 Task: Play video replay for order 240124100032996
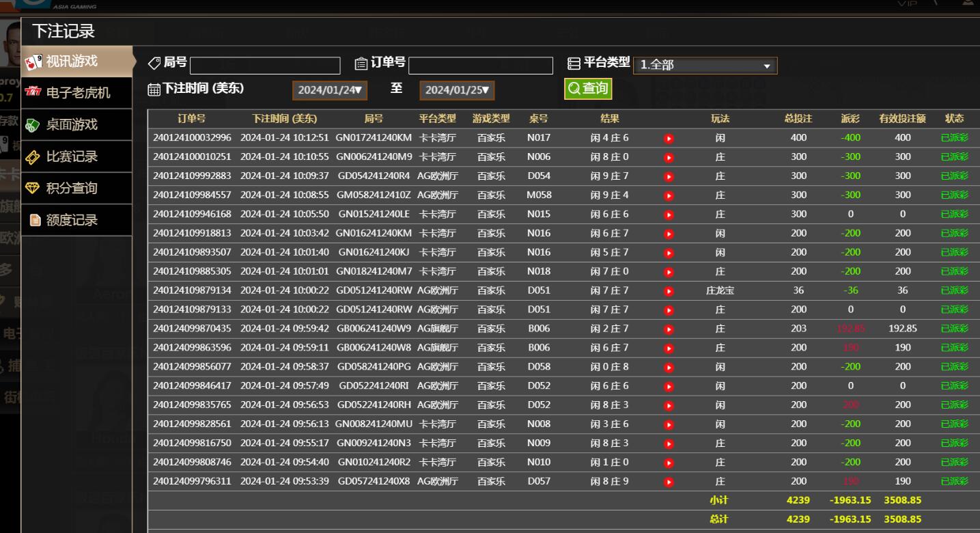click(x=669, y=138)
